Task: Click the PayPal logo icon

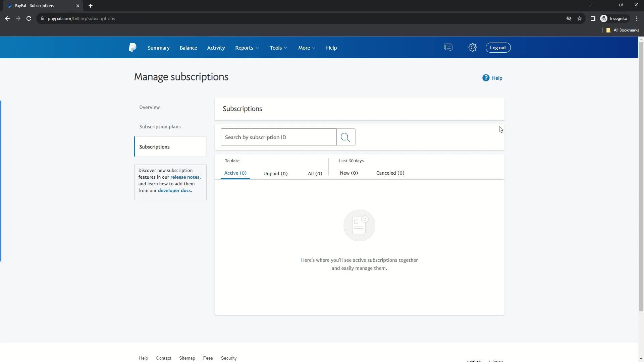Action: [x=132, y=48]
